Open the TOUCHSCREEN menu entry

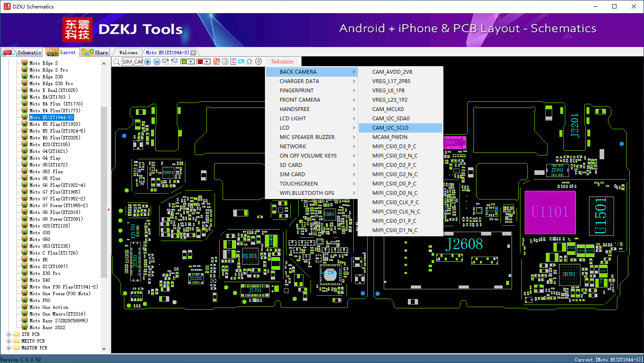tap(311, 184)
